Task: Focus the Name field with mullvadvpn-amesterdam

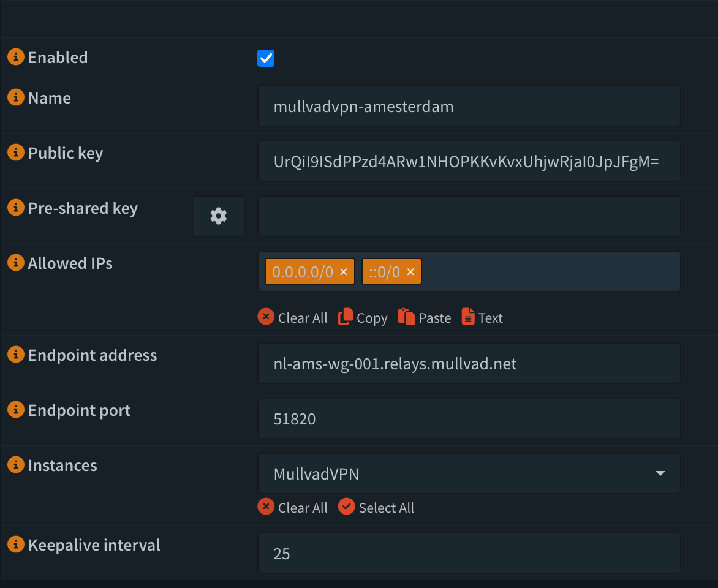Action: [469, 107]
